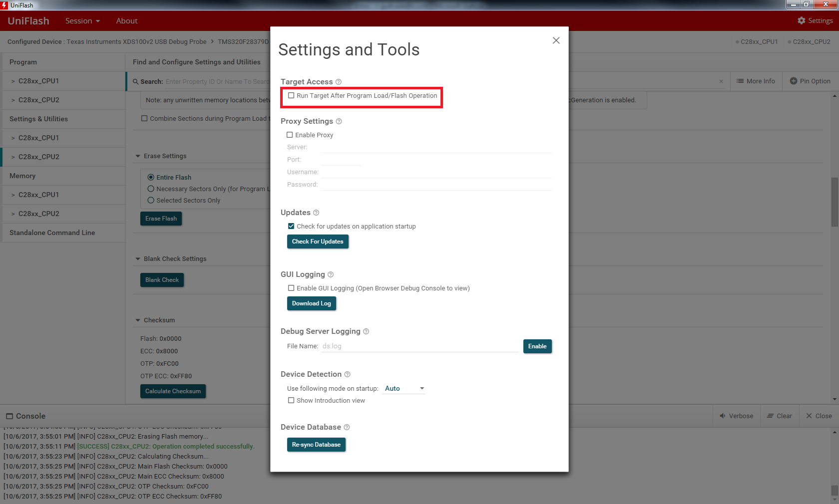This screenshot has width=839, height=504.
Task: Collapse the Erase Settings section
Action: coord(138,156)
